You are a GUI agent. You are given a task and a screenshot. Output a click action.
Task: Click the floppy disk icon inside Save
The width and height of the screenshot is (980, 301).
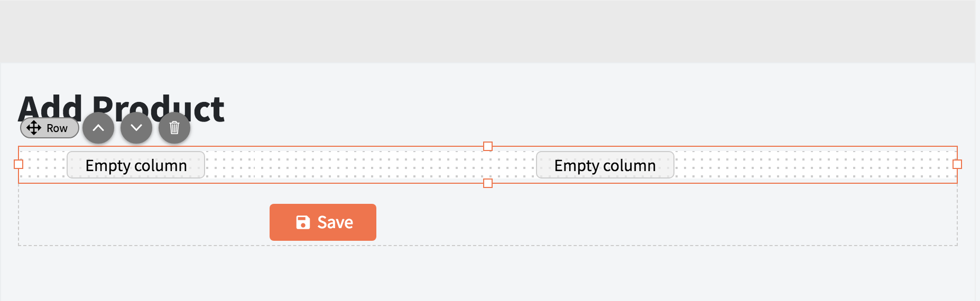click(303, 222)
